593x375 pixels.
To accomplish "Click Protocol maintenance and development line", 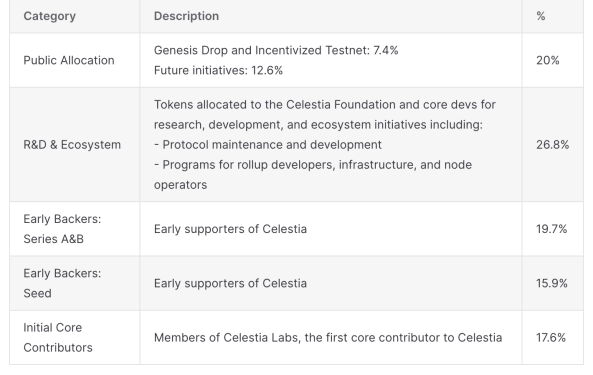I will coord(268,145).
